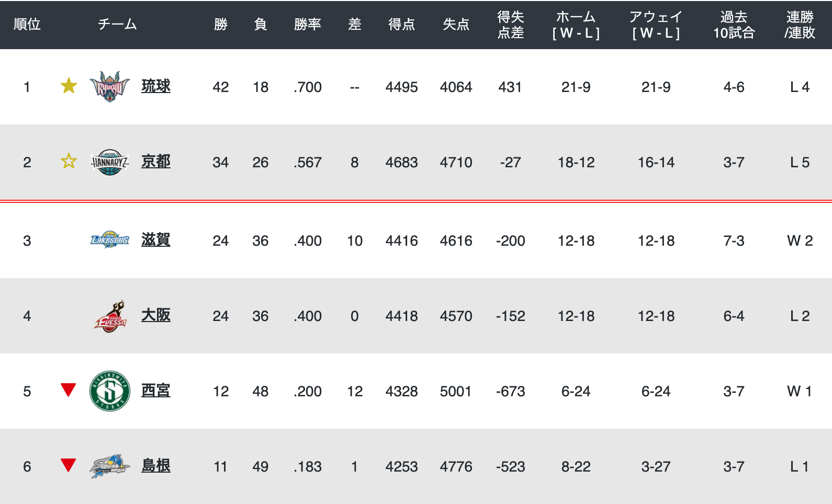The width and height of the screenshot is (832, 504).
Task: Click the 過去10試合 column header
Action: pos(734,25)
